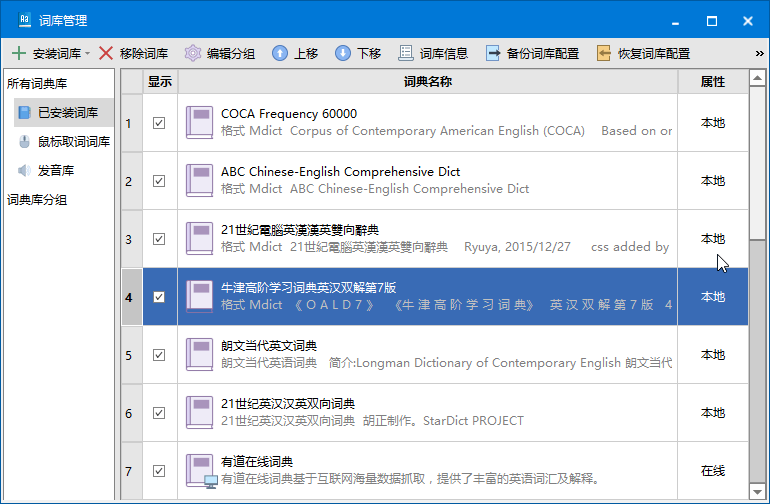The width and height of the screenshot is (770, 504).
Task: Expand toolbar overflow chevron
Action: coord(759,54)
